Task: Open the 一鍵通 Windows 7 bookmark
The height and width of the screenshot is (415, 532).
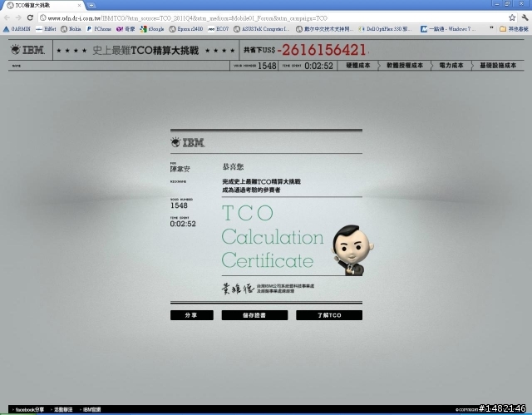Action: (x=448, y=29)
